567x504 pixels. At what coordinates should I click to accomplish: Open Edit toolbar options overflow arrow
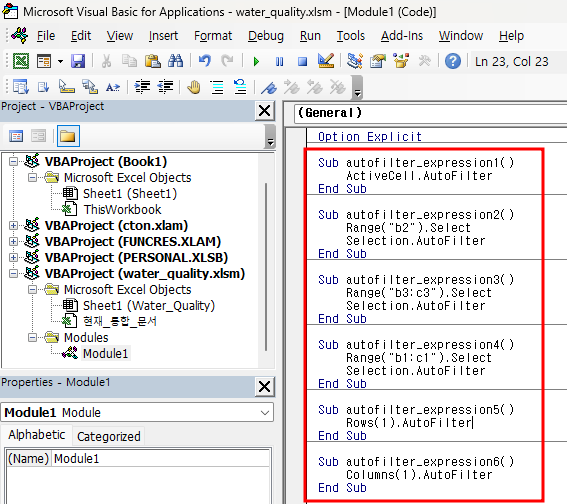point(357,87)
